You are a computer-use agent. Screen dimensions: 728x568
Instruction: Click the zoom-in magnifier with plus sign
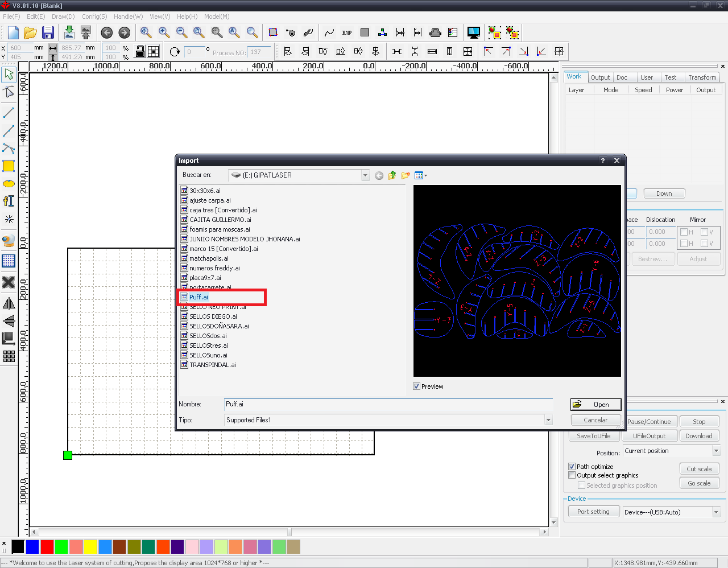coord(164,32)
